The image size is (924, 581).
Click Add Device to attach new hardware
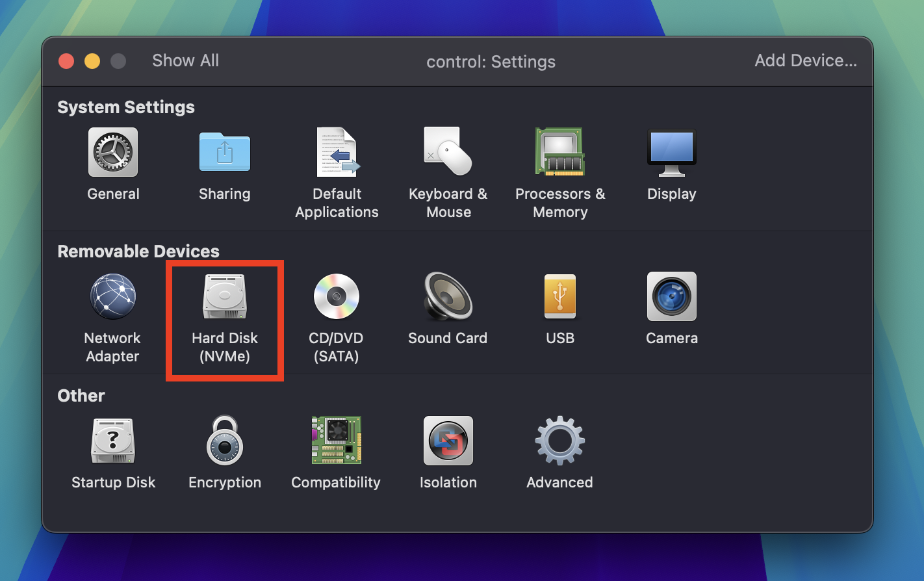pyautogui.click(x=806, y=60)
